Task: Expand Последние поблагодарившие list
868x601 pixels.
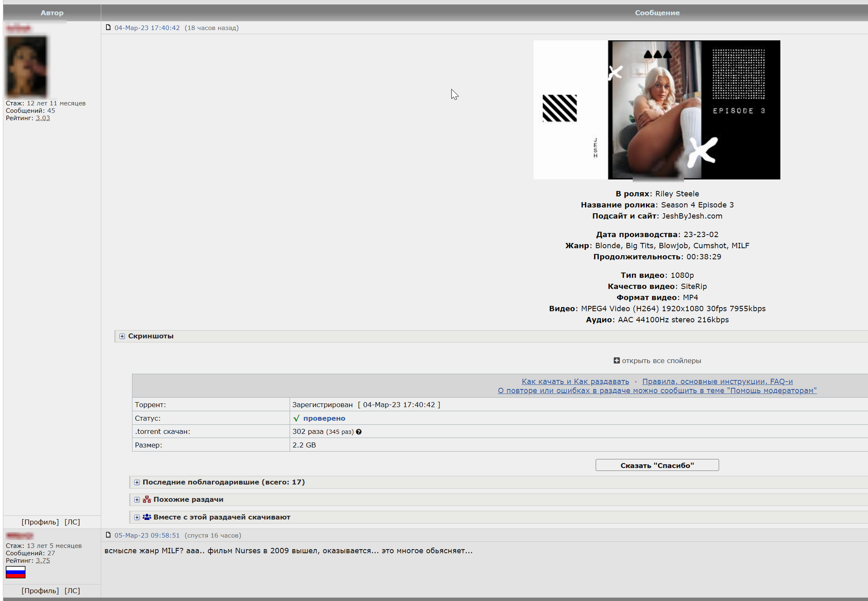Action: tap(137, 482)
